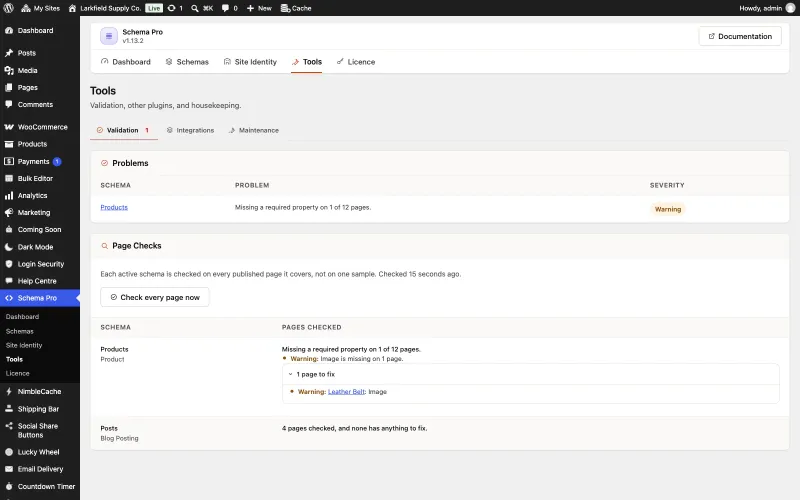Open Pages in the sidebar

point(40,88)
